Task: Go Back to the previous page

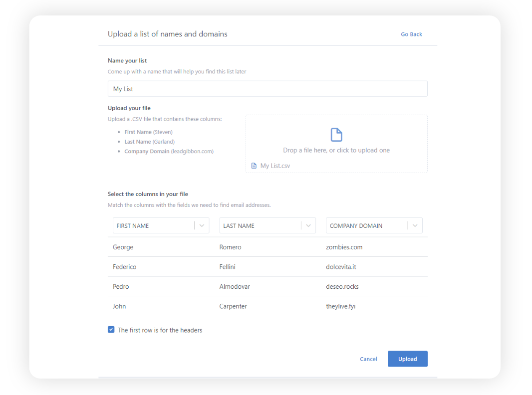Action: [x=411, y=34]
